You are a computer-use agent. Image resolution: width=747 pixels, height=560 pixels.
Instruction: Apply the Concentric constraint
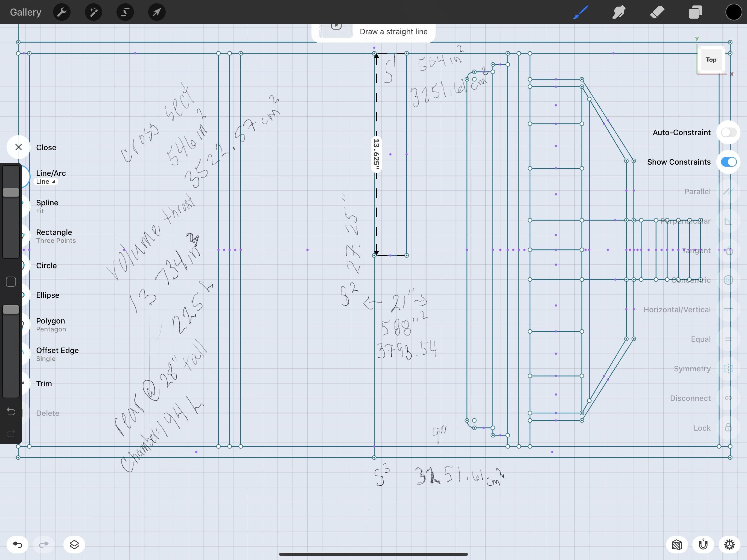tap(728, 280)
